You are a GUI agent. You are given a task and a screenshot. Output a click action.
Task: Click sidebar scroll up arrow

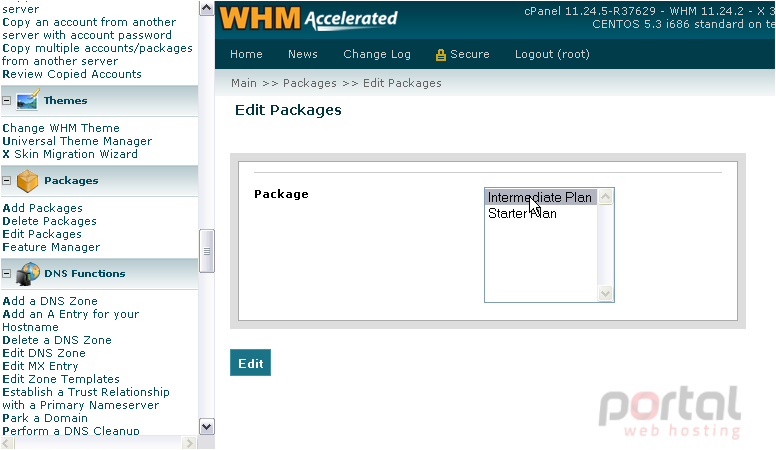pyautogui.click(x=206, y=8)
